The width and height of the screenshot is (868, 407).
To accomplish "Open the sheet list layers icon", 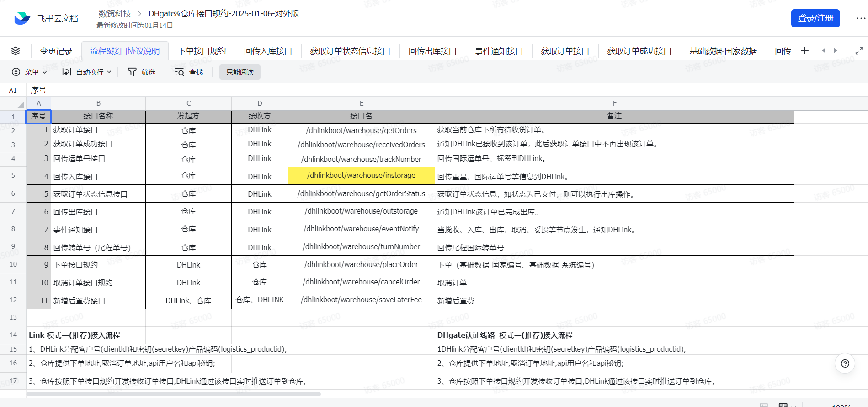I will tap(16, 51).
